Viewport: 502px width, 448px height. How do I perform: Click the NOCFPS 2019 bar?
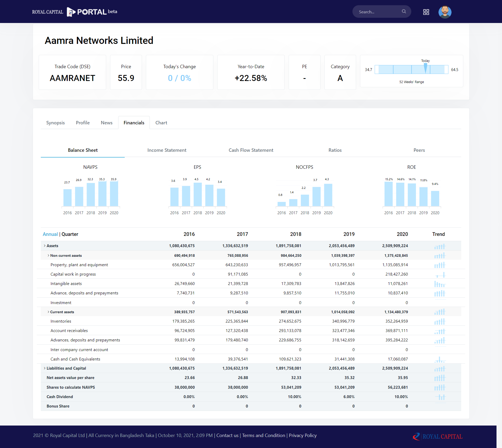click(316, 196)
